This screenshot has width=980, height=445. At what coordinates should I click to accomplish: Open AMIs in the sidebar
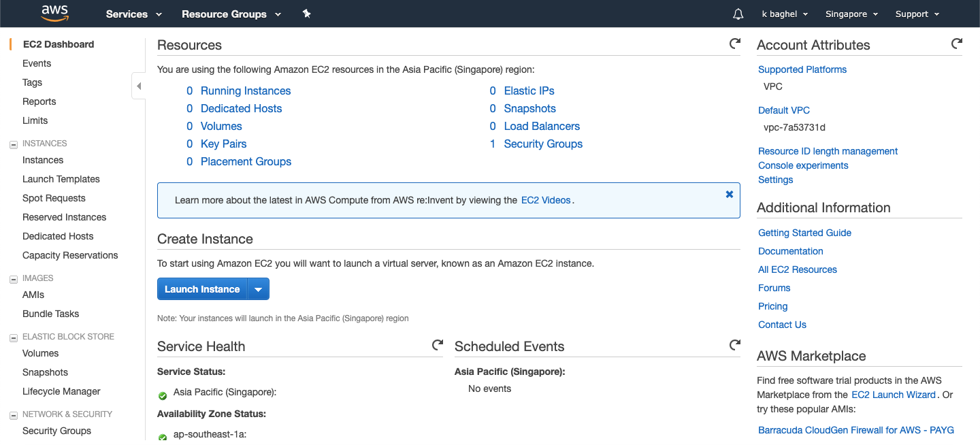pyautogui.click(x=33, y=295)
